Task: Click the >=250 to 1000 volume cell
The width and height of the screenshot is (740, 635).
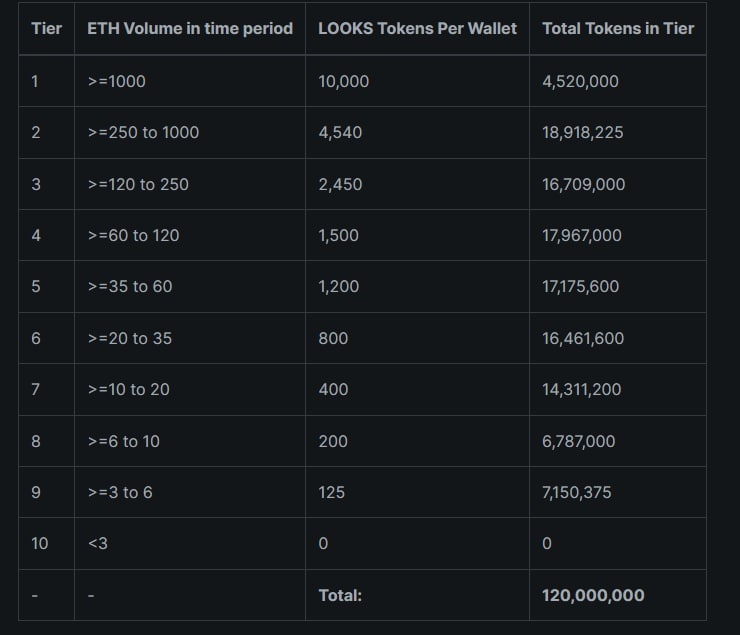Action: coord(190,133)
